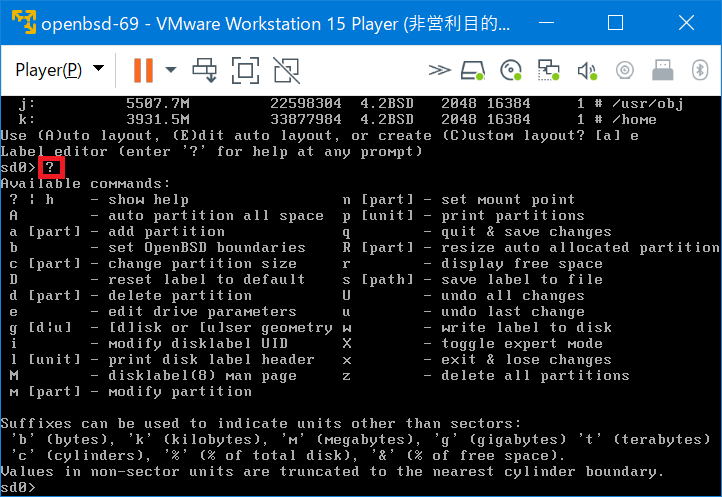Click the 'print partitions' help entry
Image resolution: width=722 pixels, height=497 pixels.
512,216
